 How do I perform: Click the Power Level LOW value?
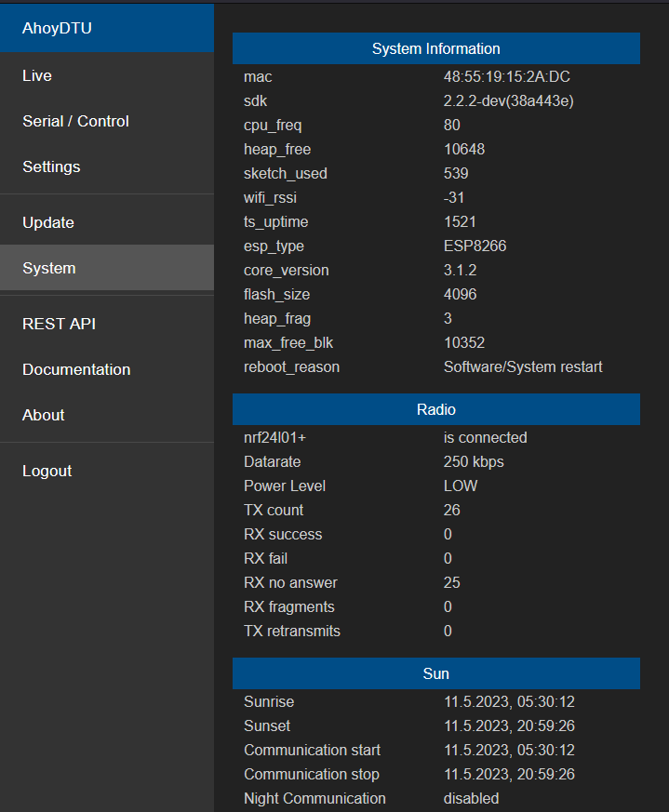[x=461, y=486]
